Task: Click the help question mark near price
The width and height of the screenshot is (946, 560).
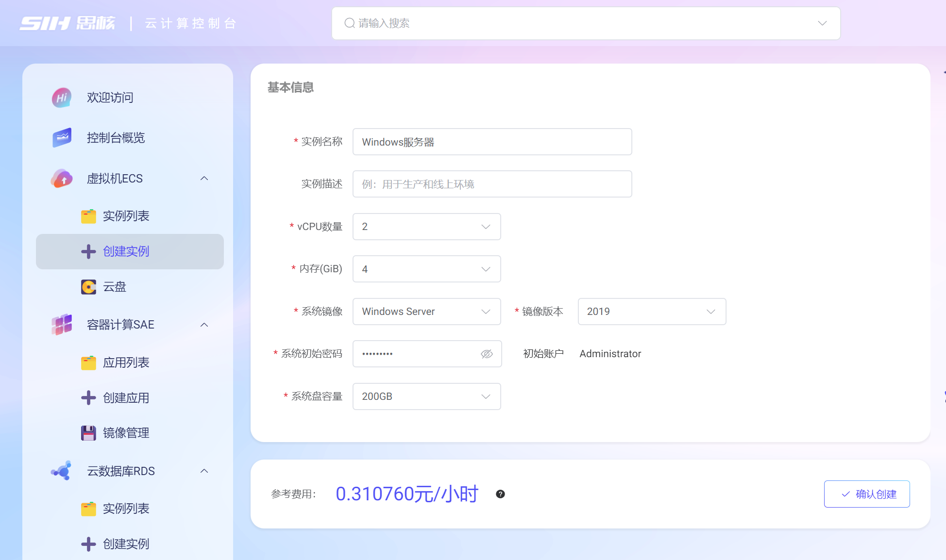Action: click(500, 494)
